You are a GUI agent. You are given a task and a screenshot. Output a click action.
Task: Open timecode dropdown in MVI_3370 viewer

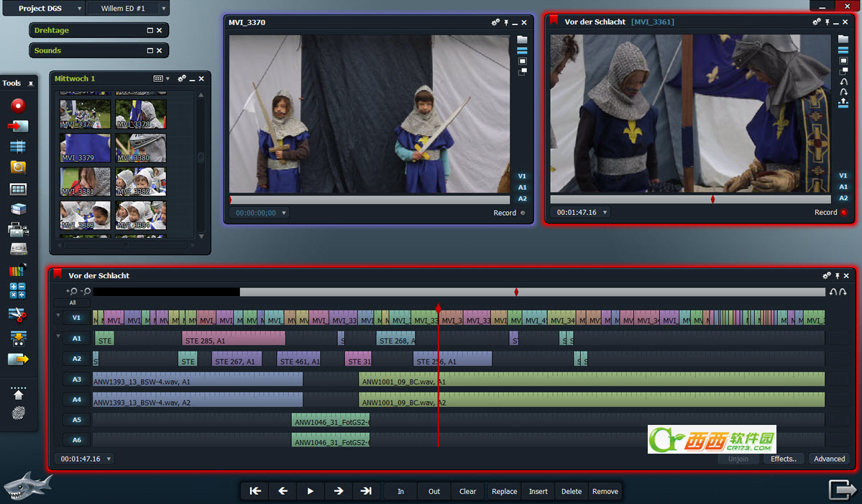point(285,214)
